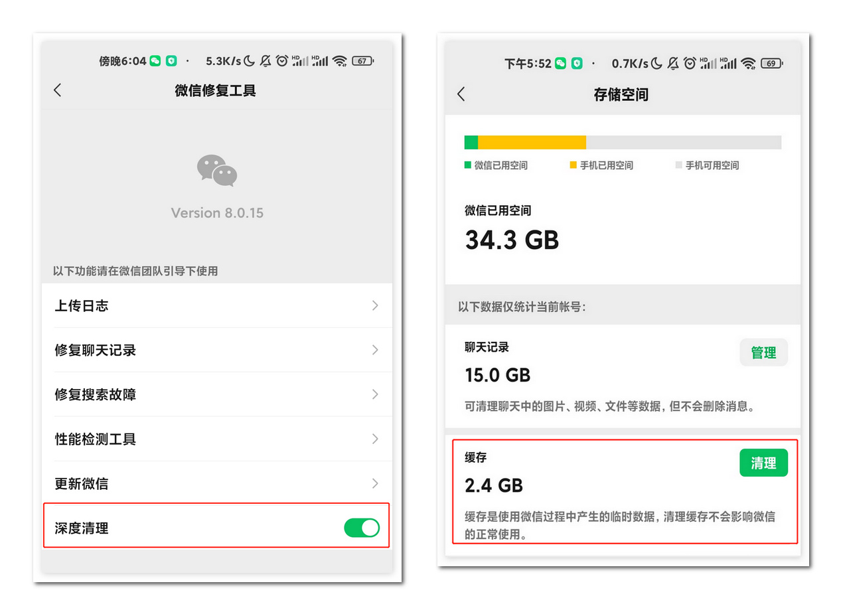The height and width of the screenshot is (616, 843).
Task: Tap the alarm clock icon in the right status bar
Action: 690,64
